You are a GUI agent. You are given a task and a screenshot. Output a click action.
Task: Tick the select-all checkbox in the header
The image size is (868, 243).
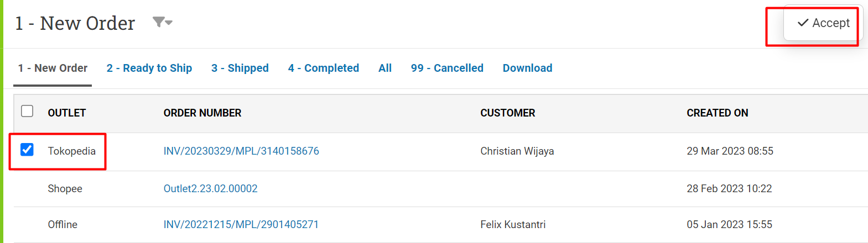click(x=27, y=111)
